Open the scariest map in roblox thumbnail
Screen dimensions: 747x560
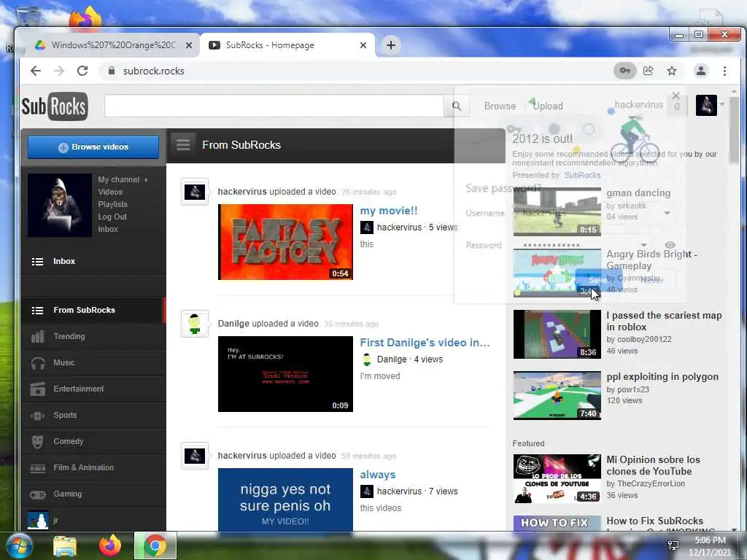pyautogui.click(x=557, y=334)
